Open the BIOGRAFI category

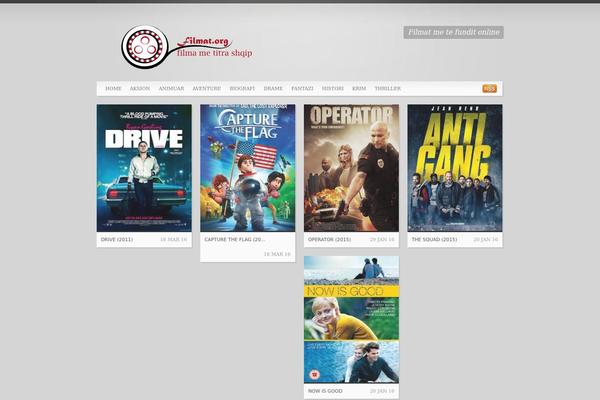click(x=242, y=88)
